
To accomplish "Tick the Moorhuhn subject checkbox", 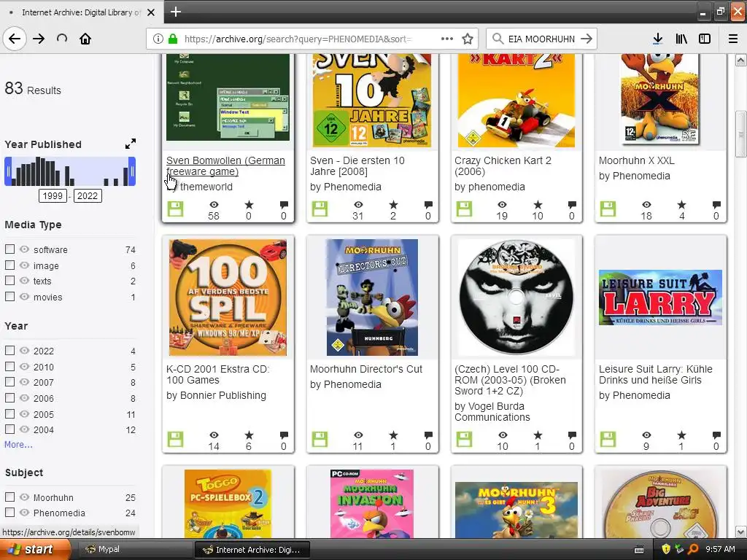I will [x=9, y=497].
